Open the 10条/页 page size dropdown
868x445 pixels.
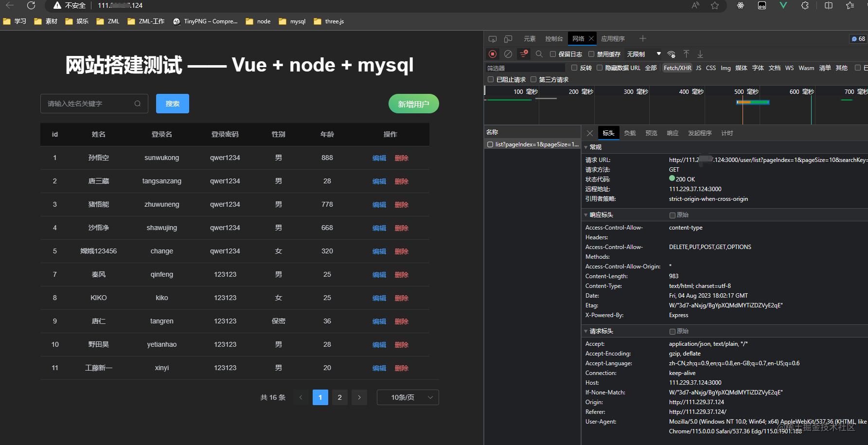[x=408, y=397]
